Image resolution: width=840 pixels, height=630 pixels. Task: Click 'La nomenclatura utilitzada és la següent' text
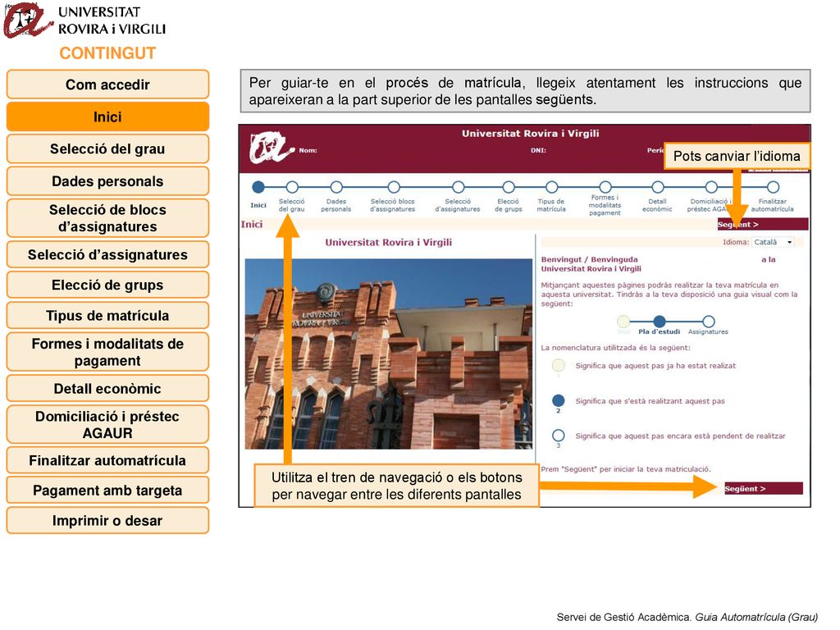(x=615, y=348)
